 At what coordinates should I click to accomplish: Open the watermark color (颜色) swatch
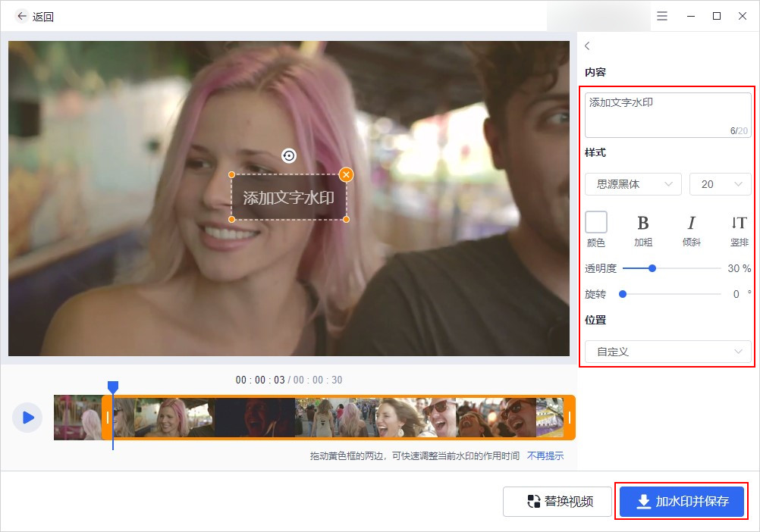click(596, 222)
